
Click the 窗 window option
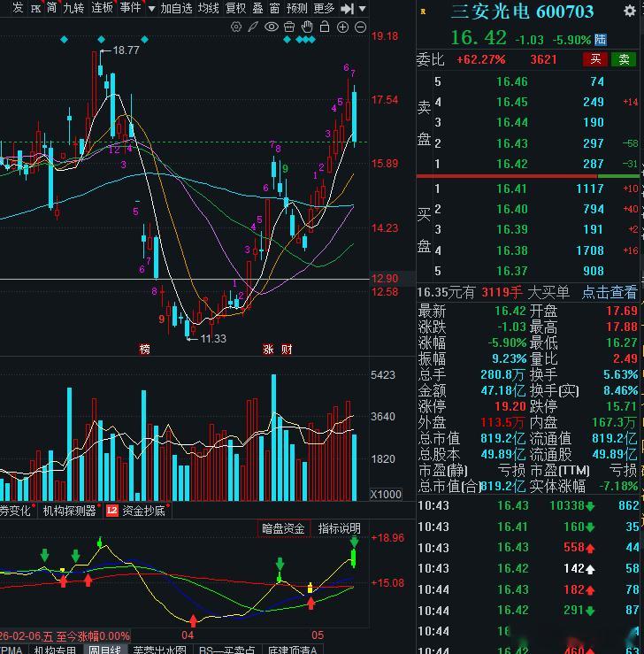[274, 8]
